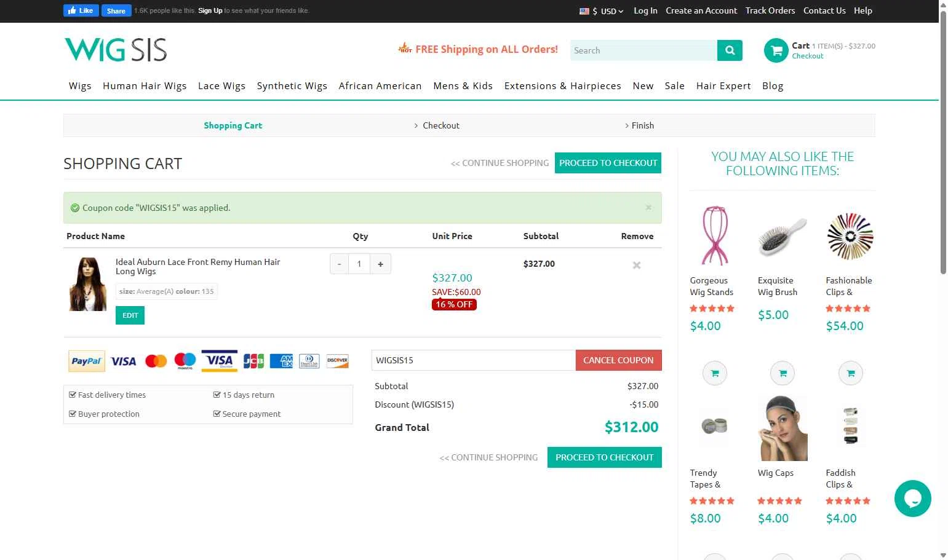Click the quantity value field

point(359,264)
